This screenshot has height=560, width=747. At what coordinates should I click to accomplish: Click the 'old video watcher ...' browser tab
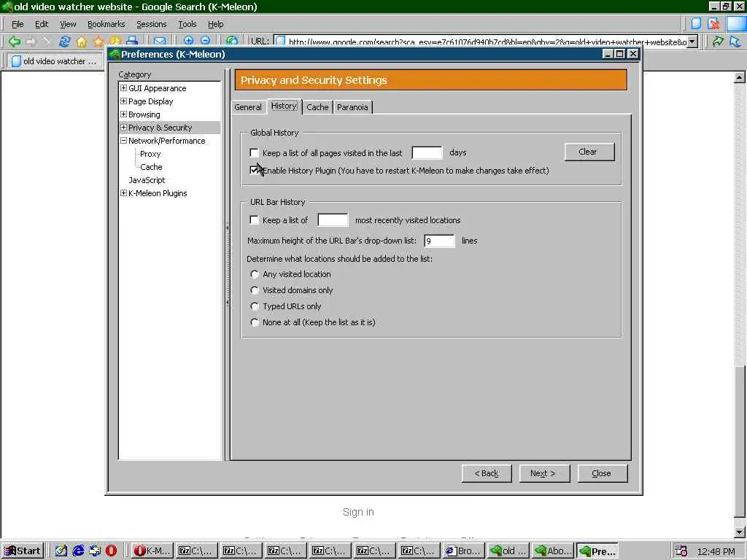[54, 61]
